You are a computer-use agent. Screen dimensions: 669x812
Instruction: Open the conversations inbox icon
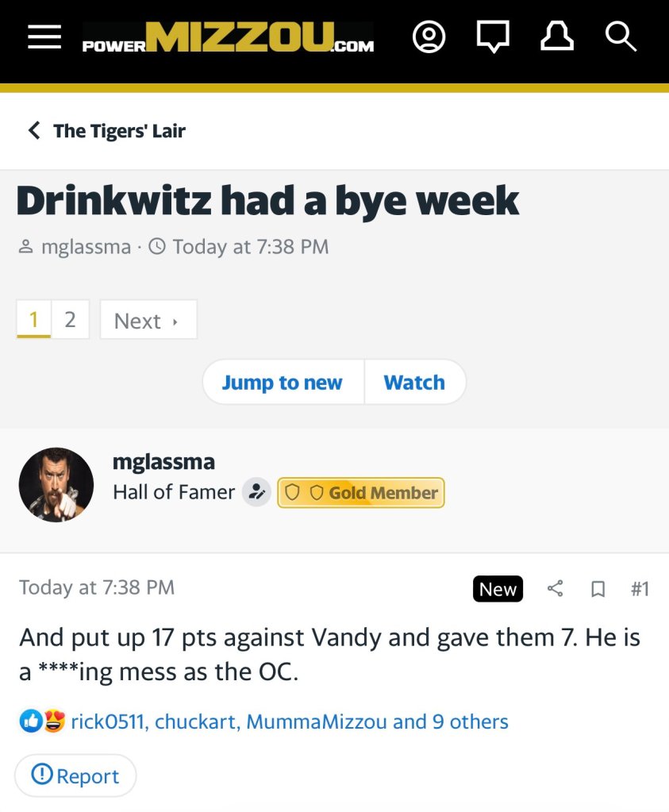tap(493, 37)
